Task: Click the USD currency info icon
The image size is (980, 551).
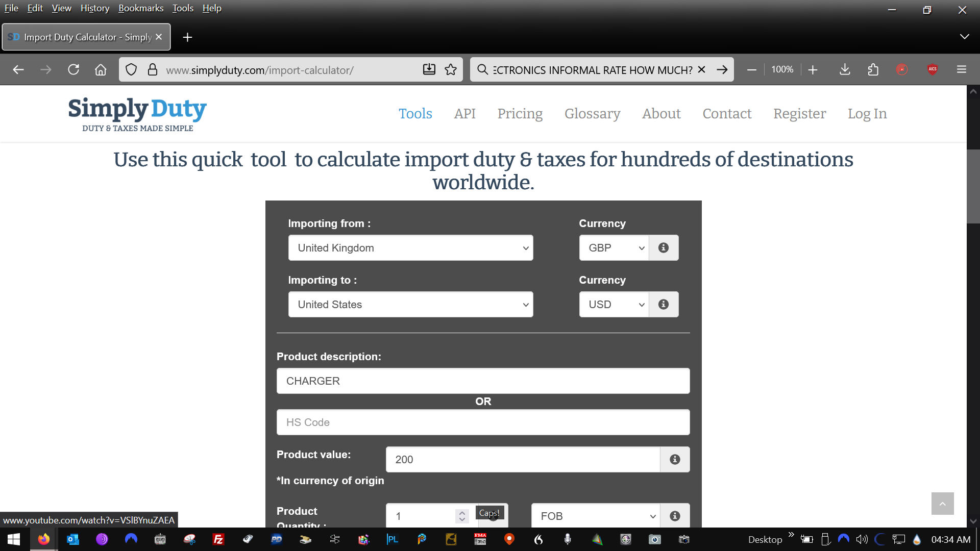Action: [663, 305]
